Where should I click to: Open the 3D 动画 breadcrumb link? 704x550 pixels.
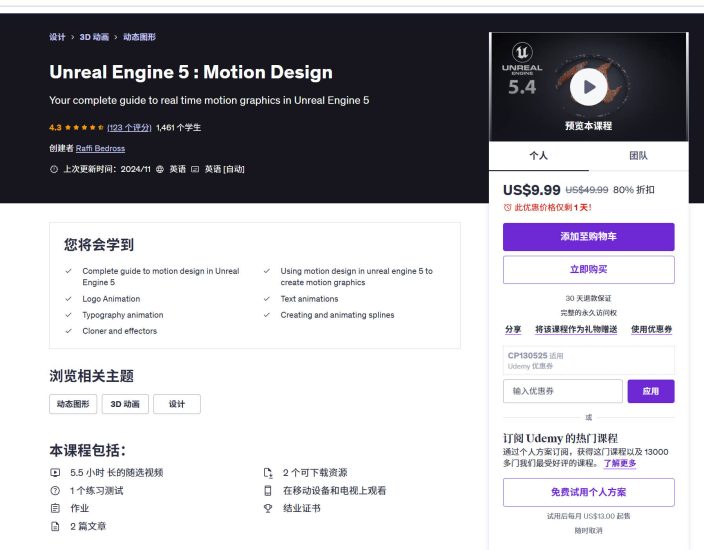click(x=94, y=37)
